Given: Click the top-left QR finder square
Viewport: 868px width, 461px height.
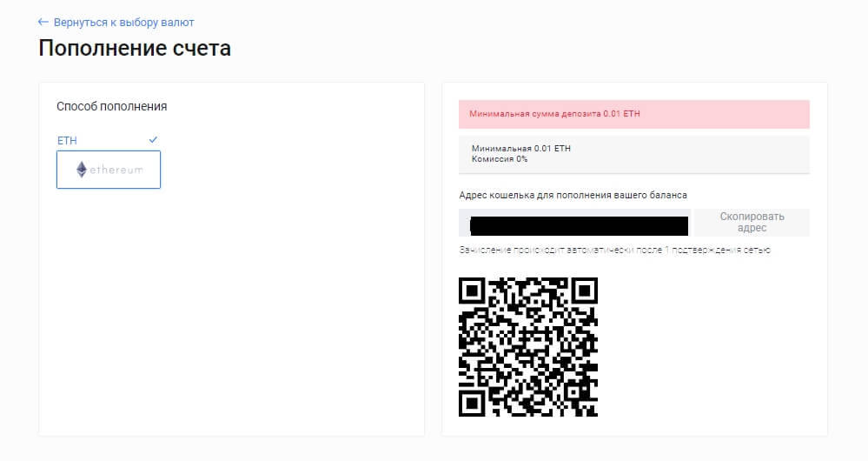Looking at the screenshot, I should [472, 291].
